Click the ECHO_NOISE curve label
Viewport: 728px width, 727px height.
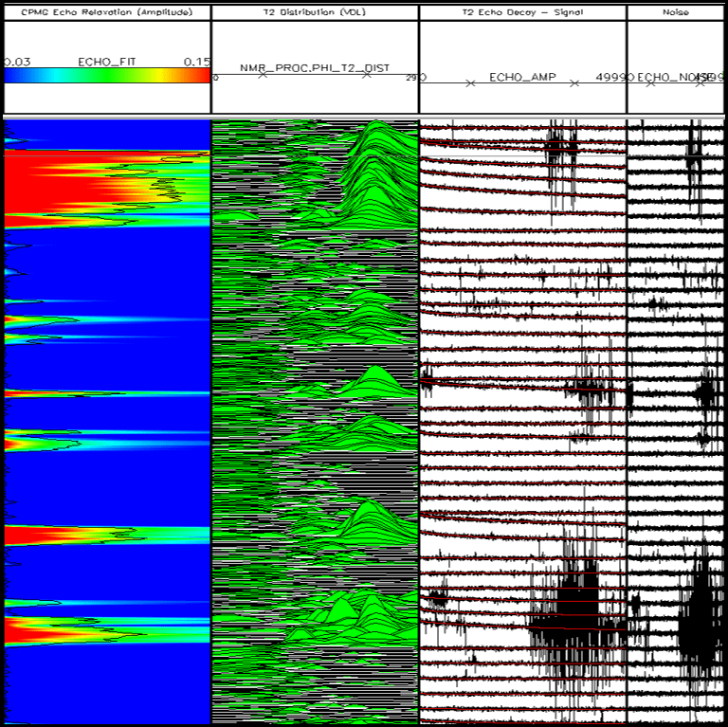point(675,77)
